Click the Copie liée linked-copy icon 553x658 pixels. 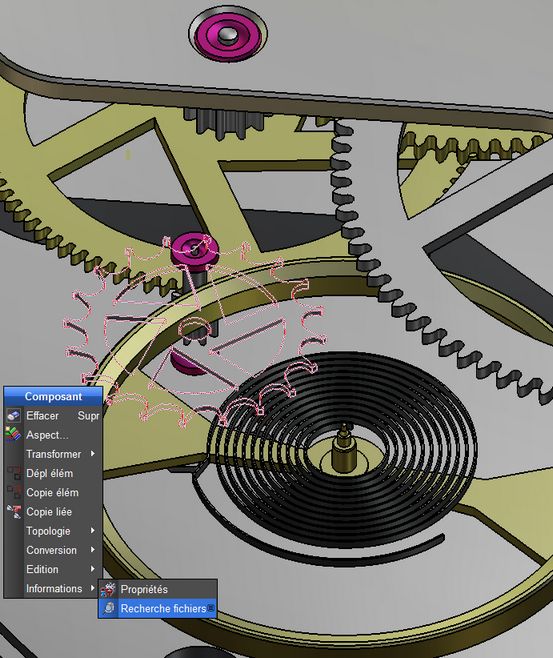pyautogui.click(x=13, y=512)
